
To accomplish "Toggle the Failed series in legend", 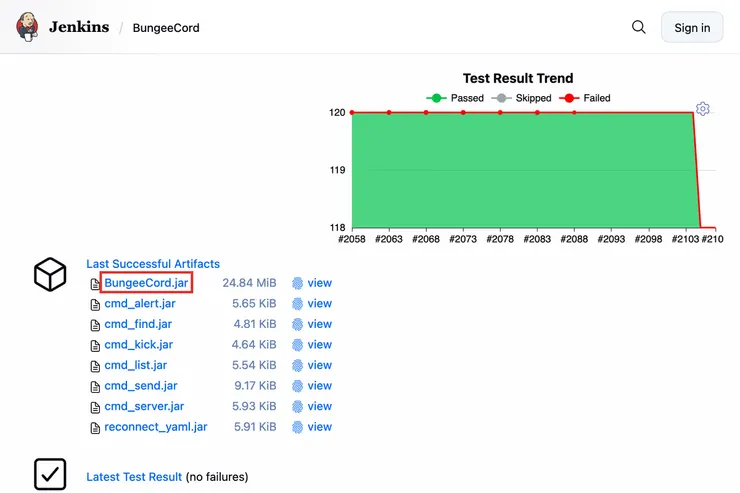I will 585,98.
